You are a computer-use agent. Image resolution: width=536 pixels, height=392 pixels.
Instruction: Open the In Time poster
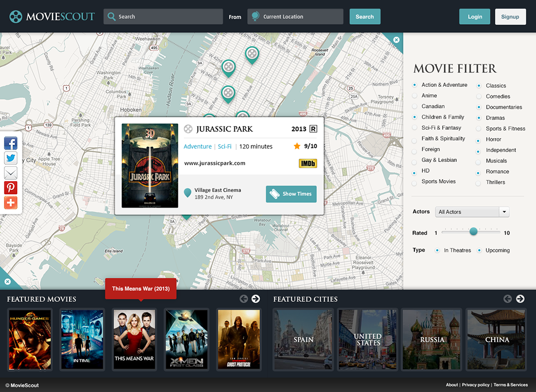pos(82,339)
